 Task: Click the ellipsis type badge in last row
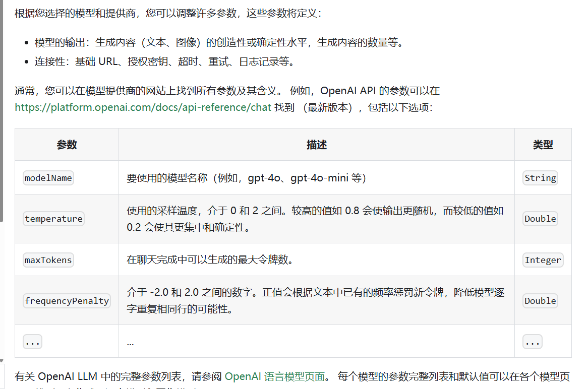tap(532, 341)
